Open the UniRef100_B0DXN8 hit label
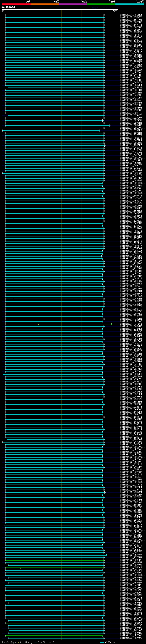The image size is (146, 644). (x=131, y=326)
